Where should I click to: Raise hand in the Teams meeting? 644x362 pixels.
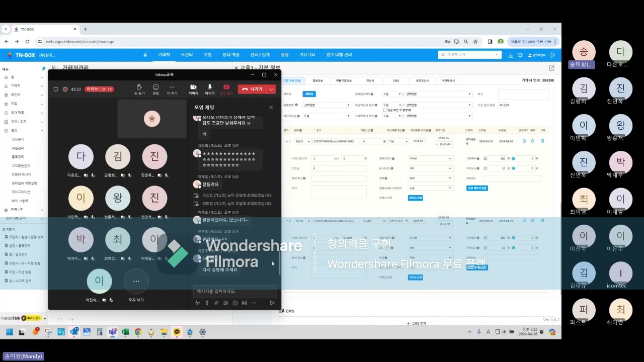(139, 89)
